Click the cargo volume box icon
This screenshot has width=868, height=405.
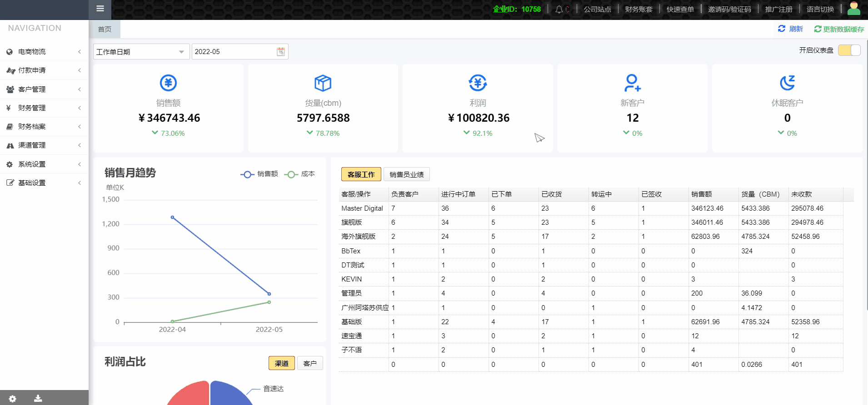point(323,83)
